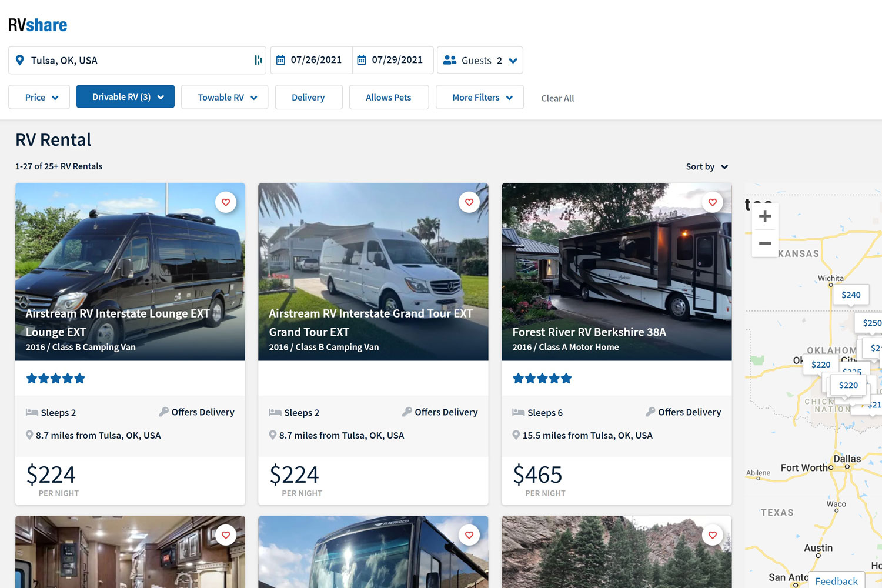Viewport: 882px width, 588px height.
Task: Open the Airstream RV Interstate Grand Tour EXT title
Action: [370, 322]
